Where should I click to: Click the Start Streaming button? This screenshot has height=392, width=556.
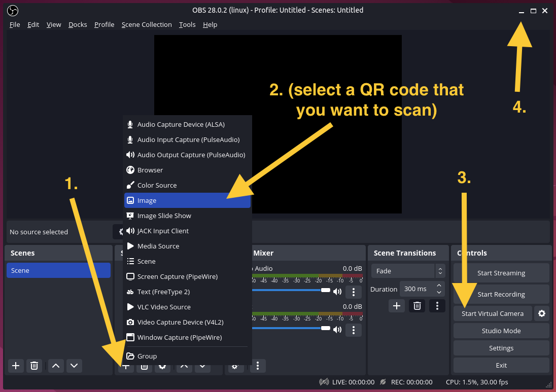pyautogui.click(x=501, y=273)
